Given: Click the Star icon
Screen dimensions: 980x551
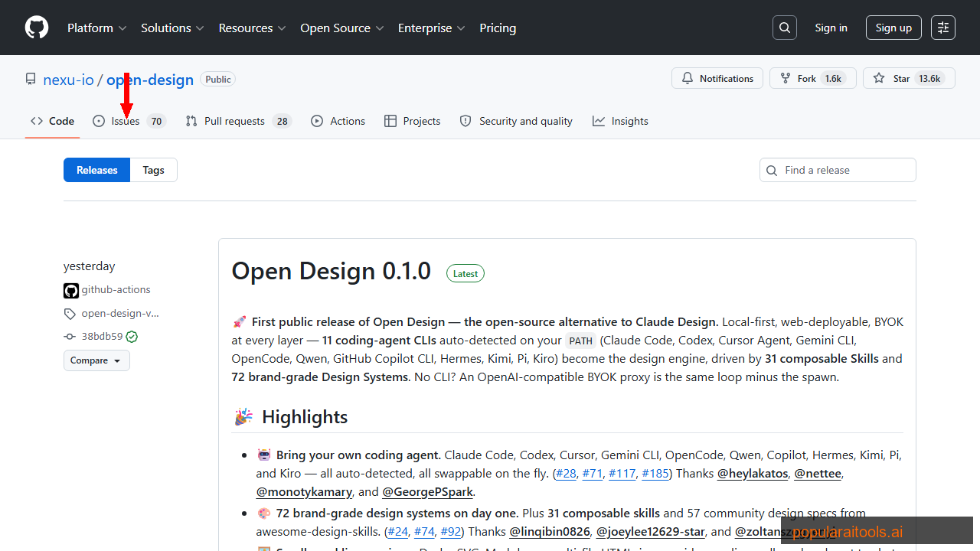Looking at the screenshot, I should coord(879,78).
